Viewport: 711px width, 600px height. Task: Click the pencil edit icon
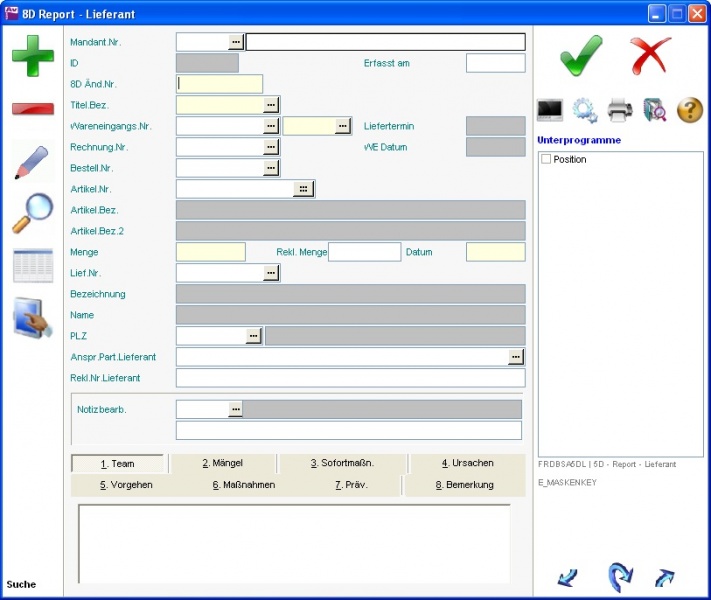click(33, 162)
